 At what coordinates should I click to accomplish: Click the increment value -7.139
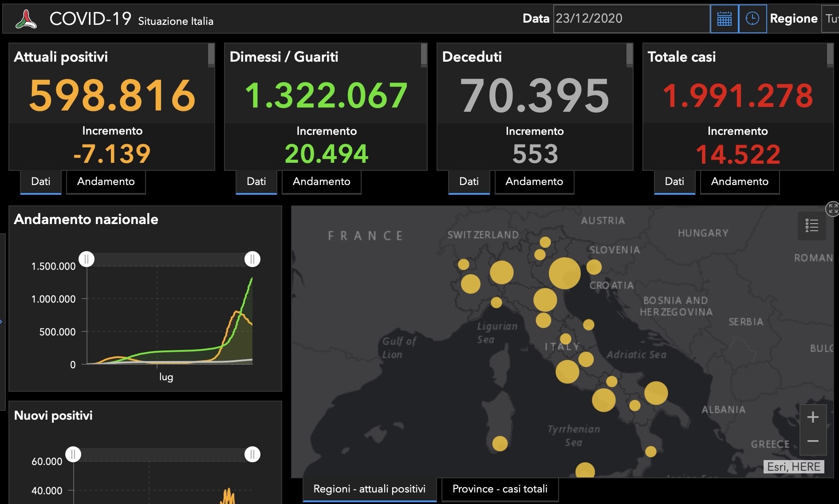coord(112,154)
